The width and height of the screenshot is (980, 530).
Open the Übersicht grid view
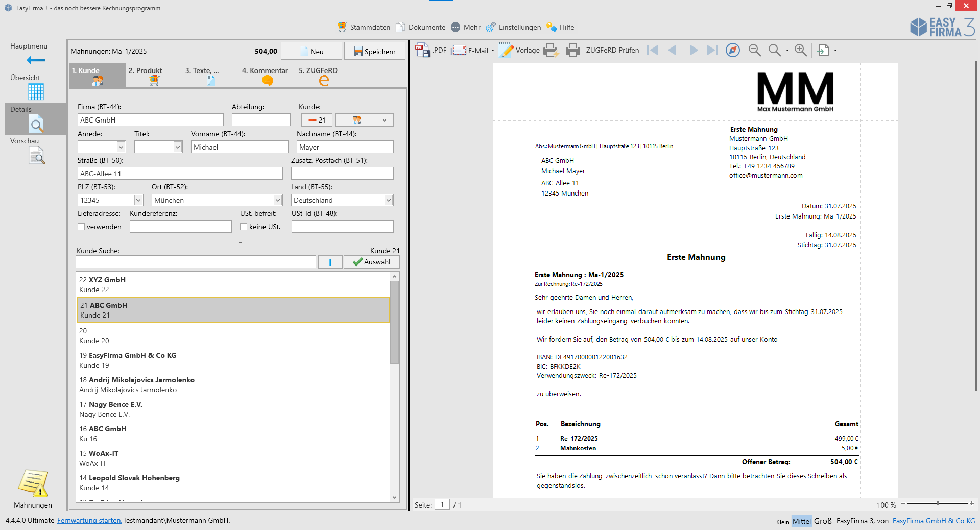tap(36, 92)
